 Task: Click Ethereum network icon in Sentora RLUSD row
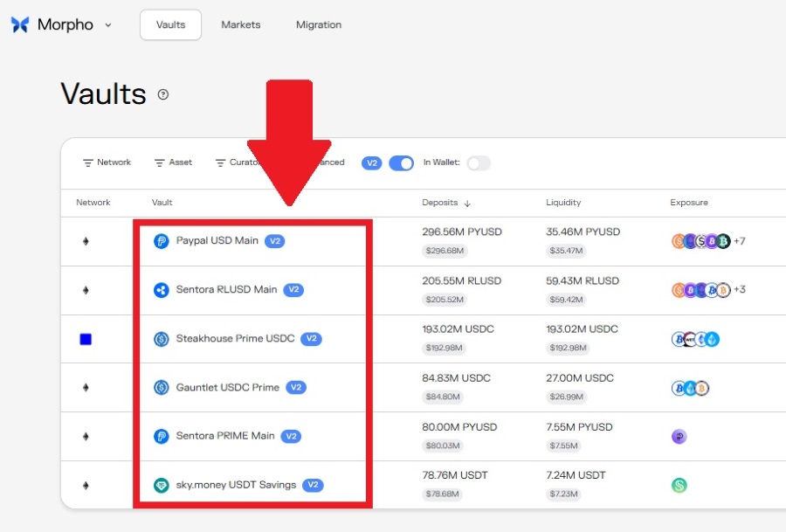86,290
